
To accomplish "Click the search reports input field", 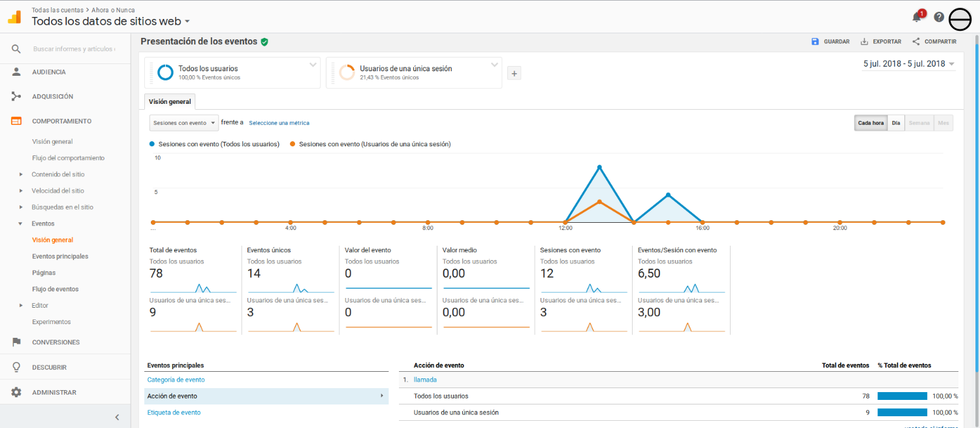I will [74, 49].
